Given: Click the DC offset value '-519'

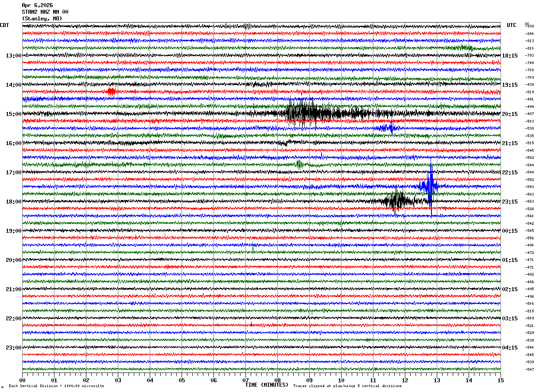Looking at the screenshot, I should pos(529,92).
